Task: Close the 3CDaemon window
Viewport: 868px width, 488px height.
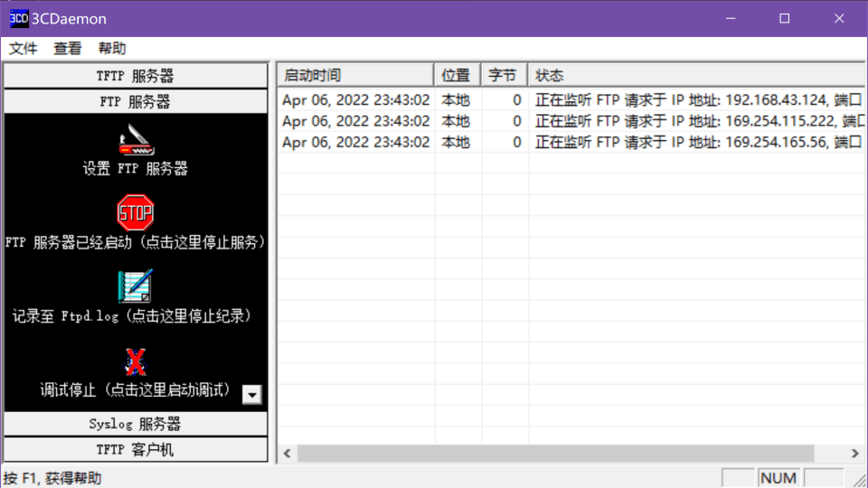Action: click(839, 18)
